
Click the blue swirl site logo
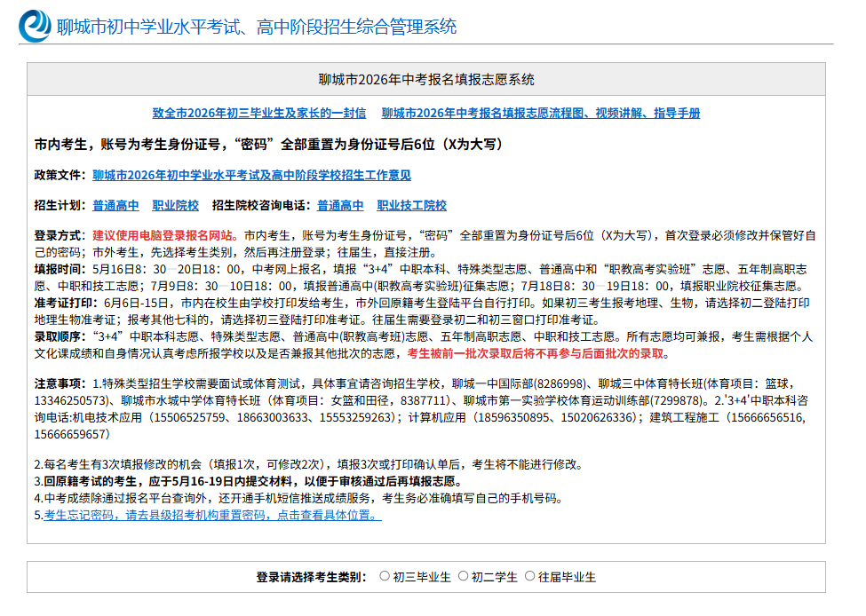[x=35, y=26]
